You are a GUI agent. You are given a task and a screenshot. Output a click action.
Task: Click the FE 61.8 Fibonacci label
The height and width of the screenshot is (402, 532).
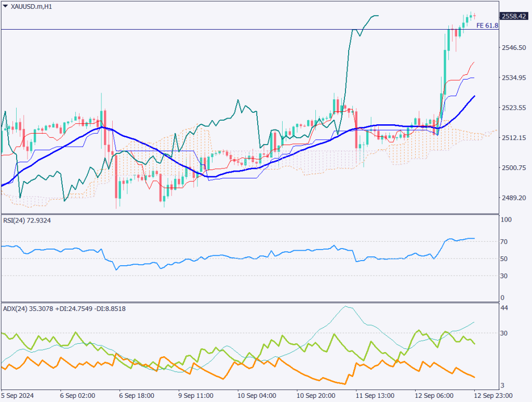point(487,25)
